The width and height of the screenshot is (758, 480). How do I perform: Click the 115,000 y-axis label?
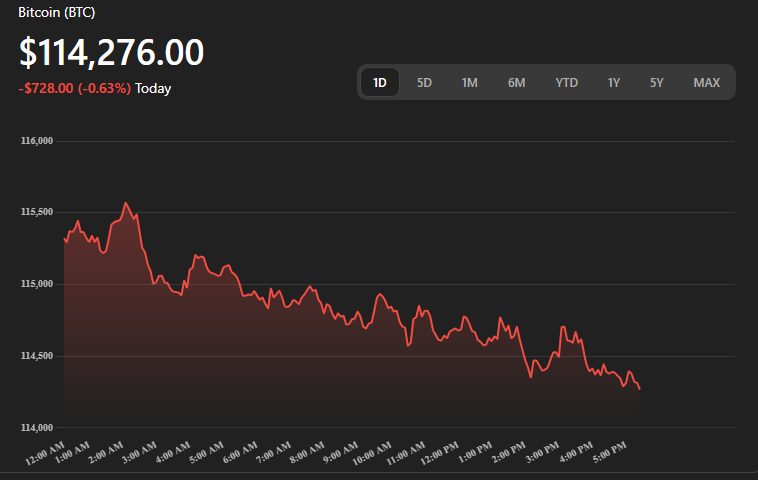pos(37,284)
